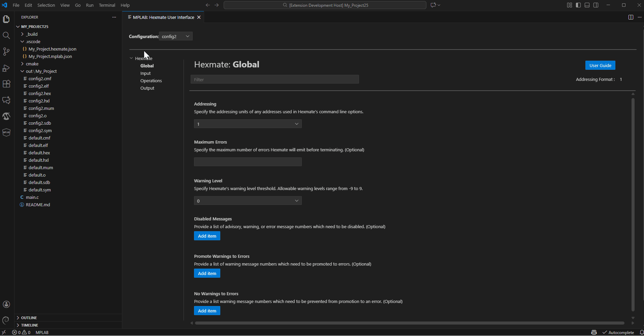Open the Extensions view
This screenshot has width=644, height=336.
click(6, 84)
